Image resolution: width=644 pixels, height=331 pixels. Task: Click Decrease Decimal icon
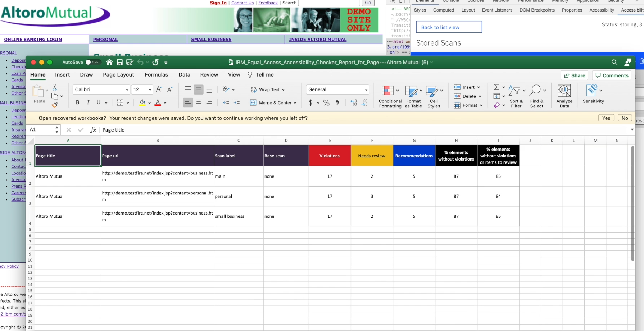(x=364, y=103)
